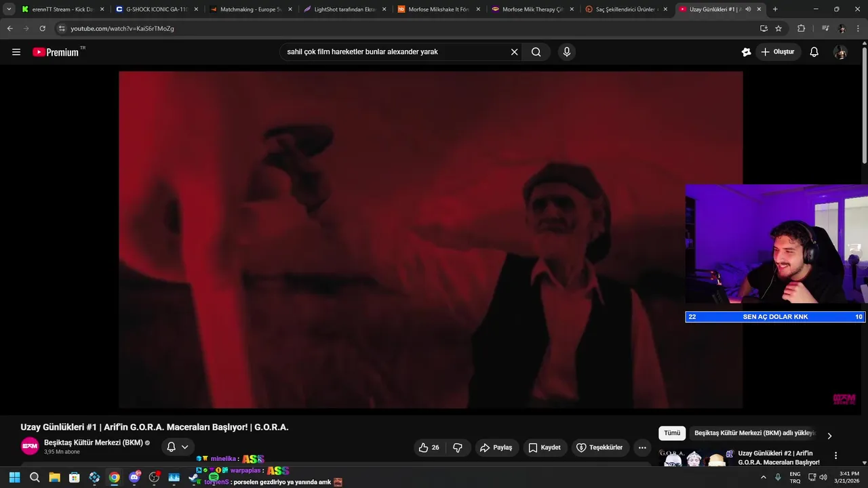Open Windows taskbar search

pyautogui.click(x=35, y=477)
